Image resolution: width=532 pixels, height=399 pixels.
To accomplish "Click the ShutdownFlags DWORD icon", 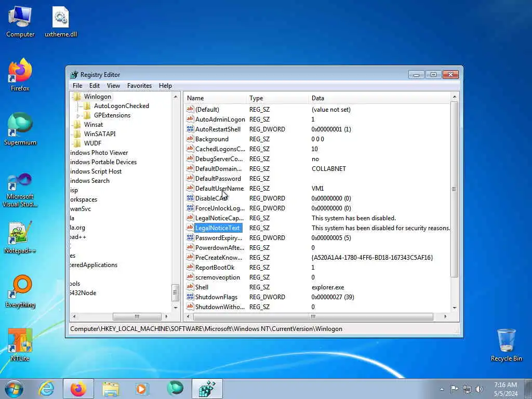I will (190, 297).
